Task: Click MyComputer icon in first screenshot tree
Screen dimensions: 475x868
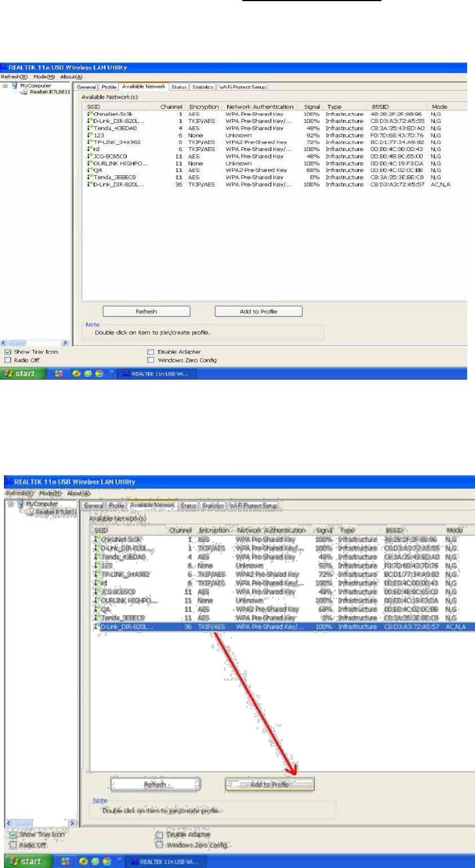Action: pos(15,86)
